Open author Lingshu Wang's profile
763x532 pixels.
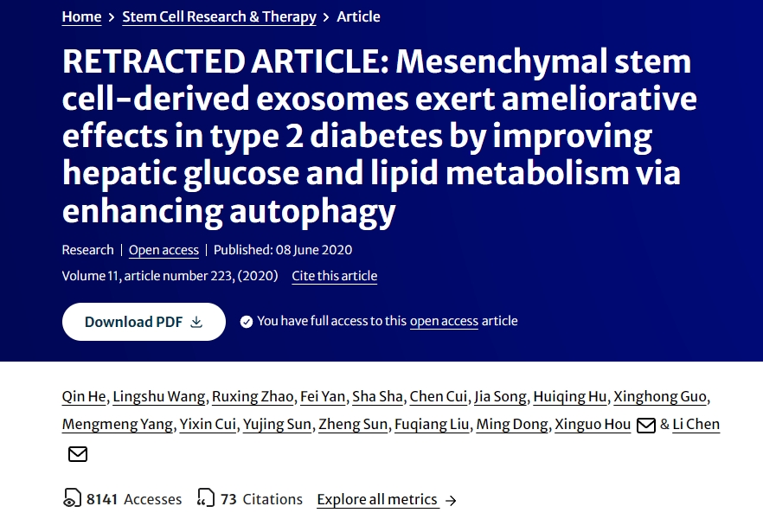tap(159, 397)
